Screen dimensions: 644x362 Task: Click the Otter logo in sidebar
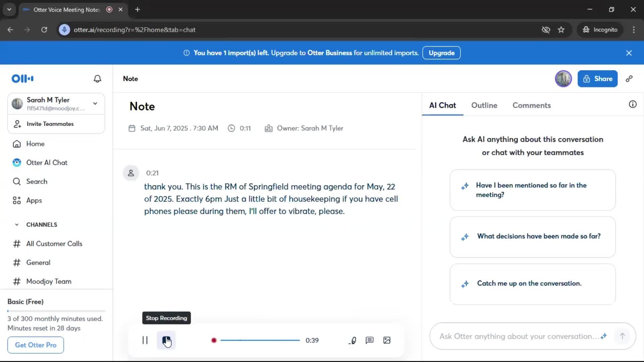click(22, 79)
